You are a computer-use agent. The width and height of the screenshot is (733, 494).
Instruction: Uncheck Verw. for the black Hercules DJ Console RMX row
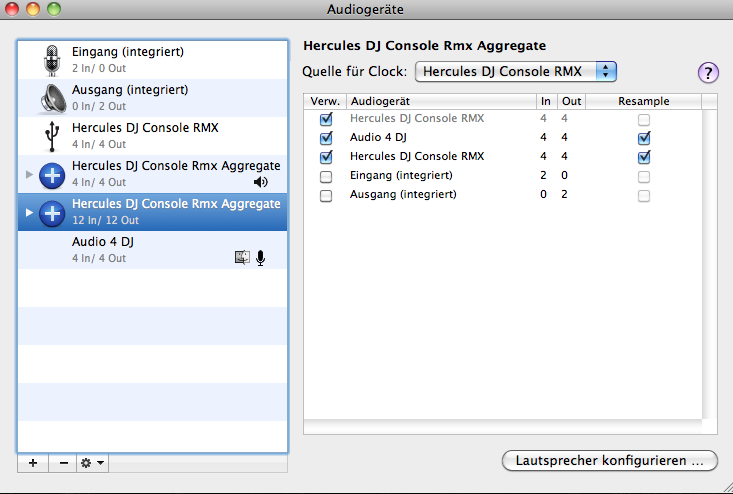click(x=326, y=157)
